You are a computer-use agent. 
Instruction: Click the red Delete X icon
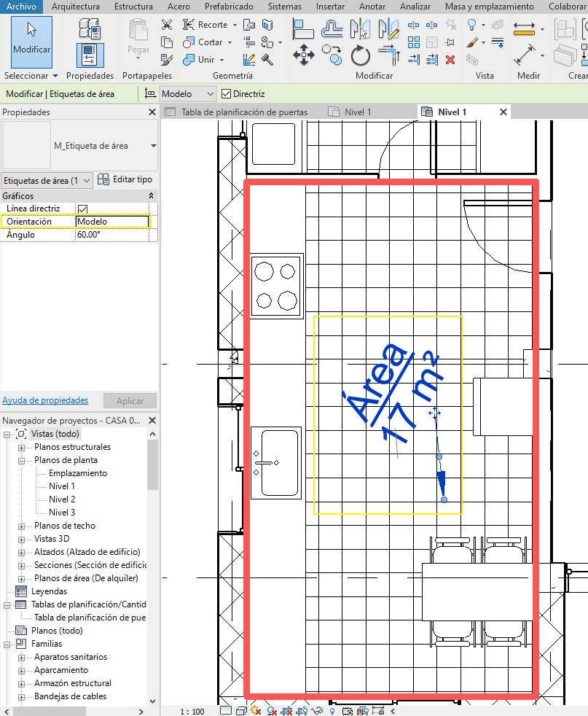[450, 60]
